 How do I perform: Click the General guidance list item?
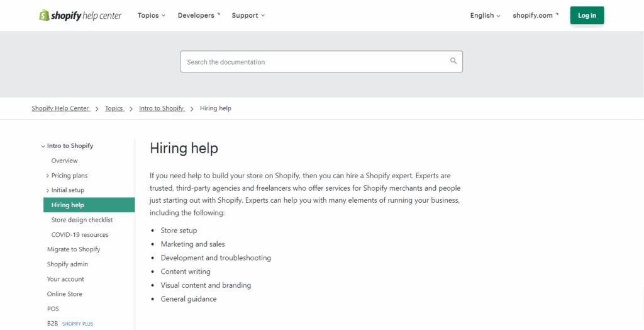tap(189, 299)
